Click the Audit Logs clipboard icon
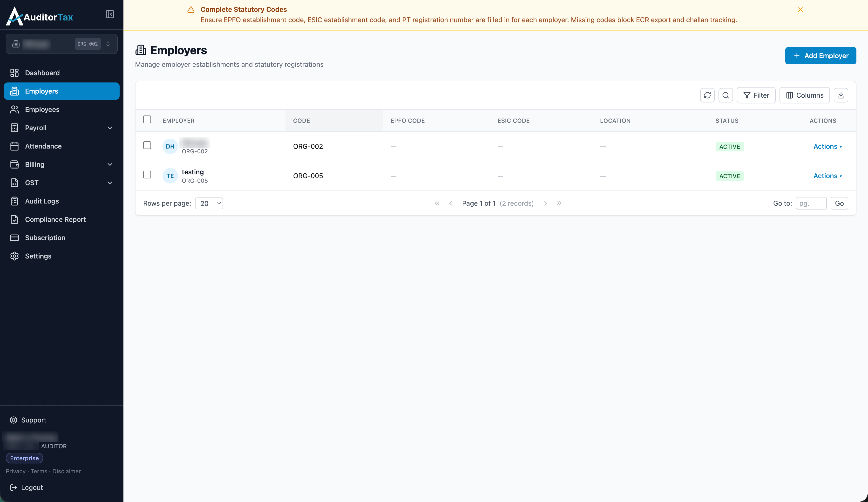 pyautogui.click(x=14, y=201)
